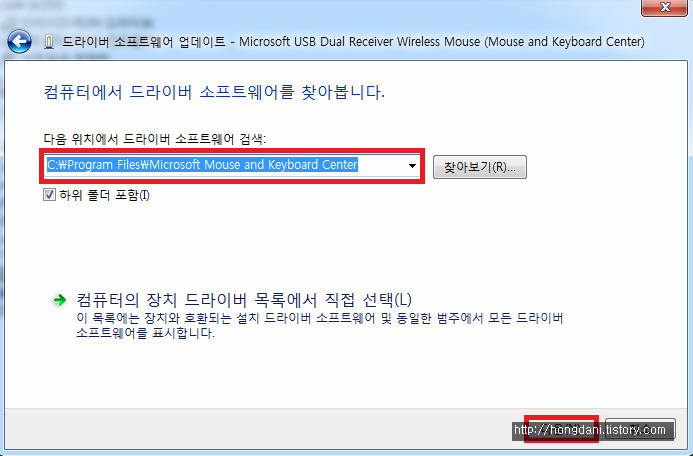The width and height of the screenshot is (693, 456).
Task: Click the heading 컴퓨터에서 드라이버 소프트웨어를 찾아봅니다
Action: pyautogui.click(x=214, y=92)
